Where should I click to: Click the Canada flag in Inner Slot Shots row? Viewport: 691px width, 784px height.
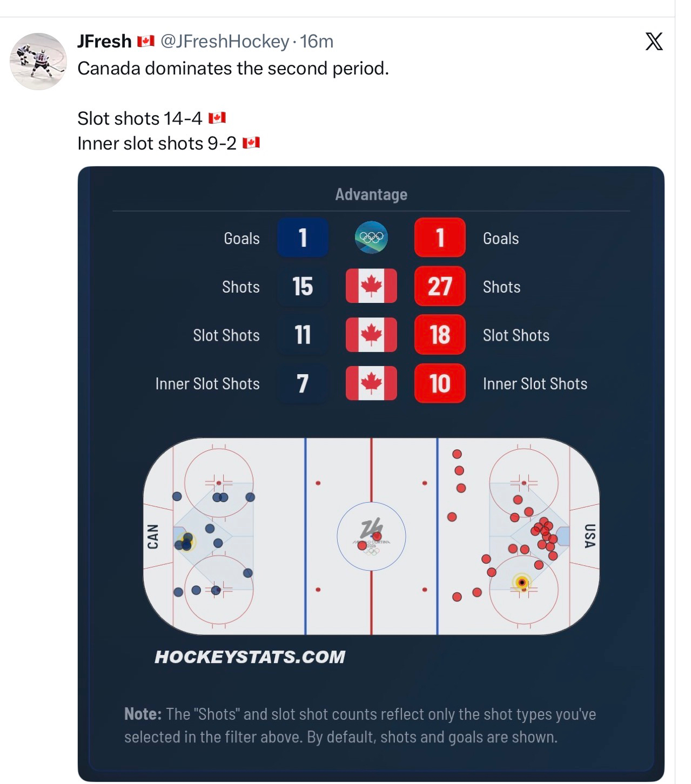click(371, 383)
